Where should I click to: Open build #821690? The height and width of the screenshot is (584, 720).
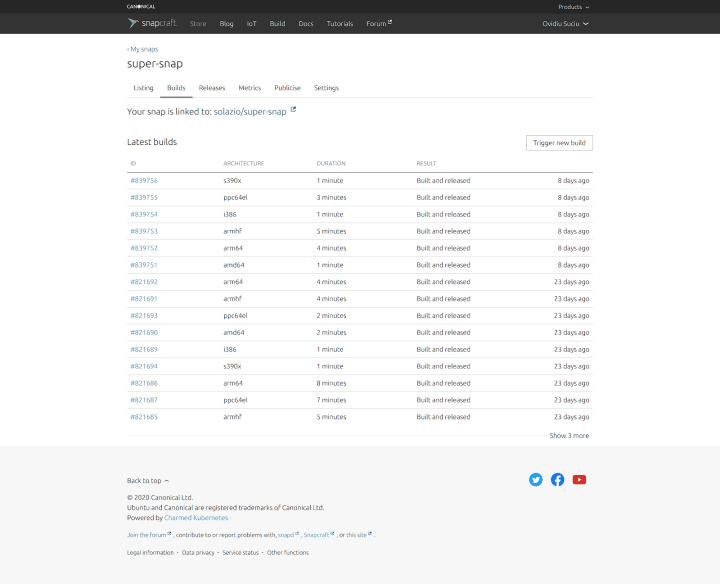click(x=144, y=333)
